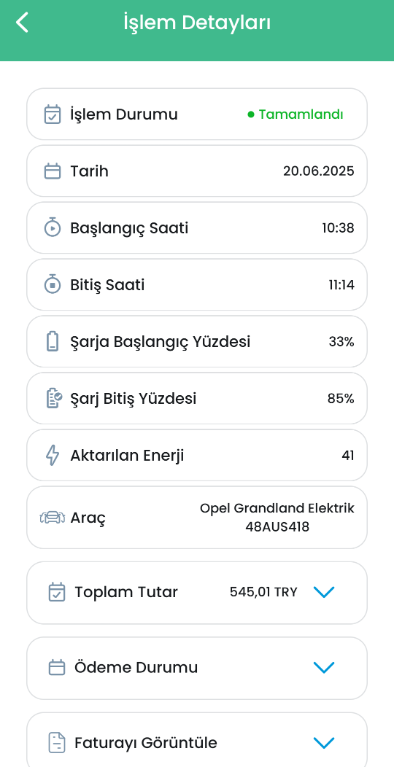The image size is (394, 767).
Task: Click the 545,01 TRY total amount
Action: 263,592
